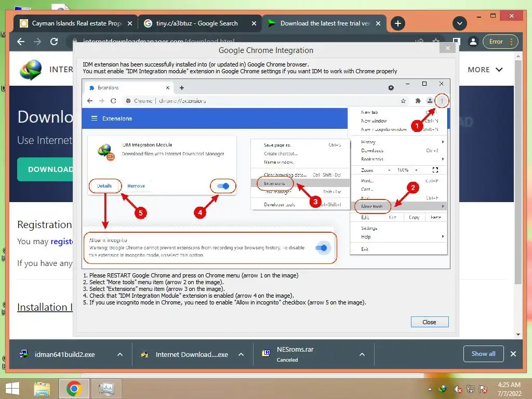Reload the current page
The width and height of the screenshot is (532, 399).
click(54, 42)
